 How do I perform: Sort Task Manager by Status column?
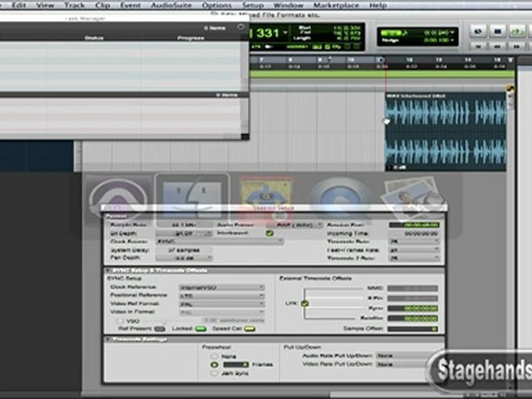94,38
